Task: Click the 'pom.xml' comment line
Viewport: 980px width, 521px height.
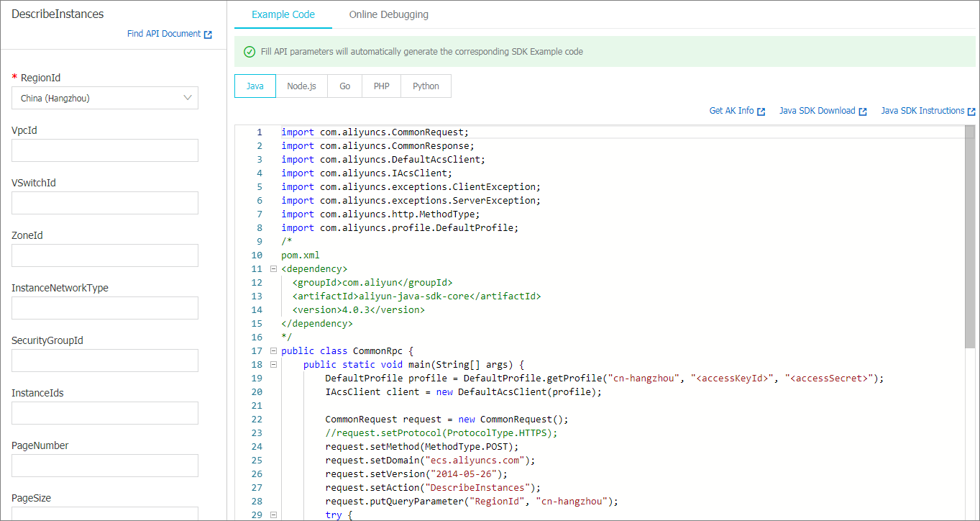Action: 301,255
